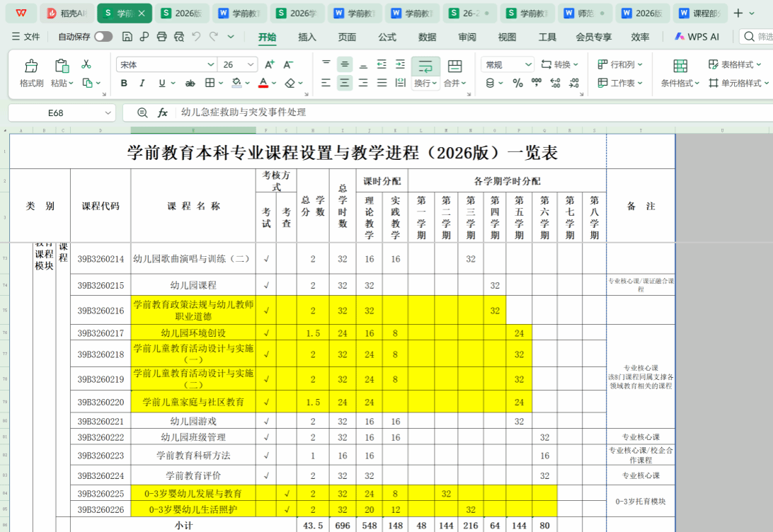Click the conditional formatting (条件格式) icon
The image size is (773, 532).
pyautogui.click(x=680, y=66)
